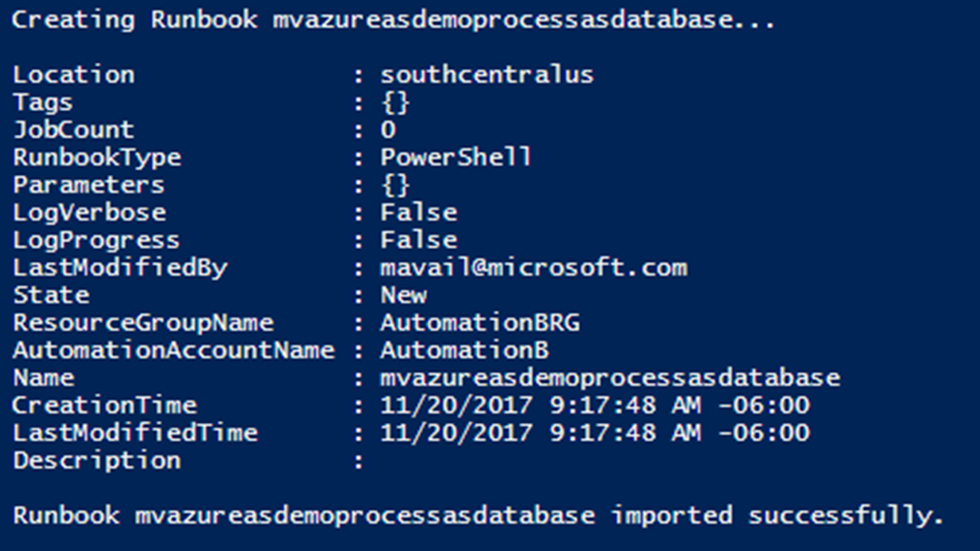Click the LastModifiedBy property label
The height and width of the screenshot is (551, 980).
pos(120,268)
